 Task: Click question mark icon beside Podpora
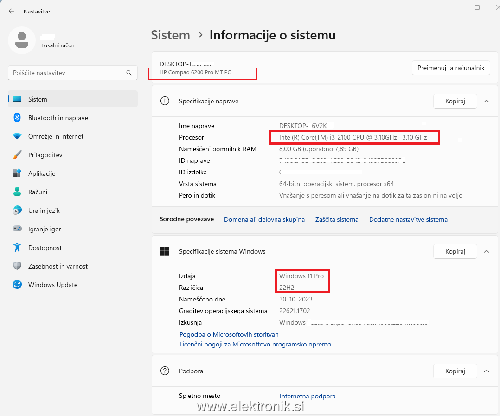pos(165,371)
